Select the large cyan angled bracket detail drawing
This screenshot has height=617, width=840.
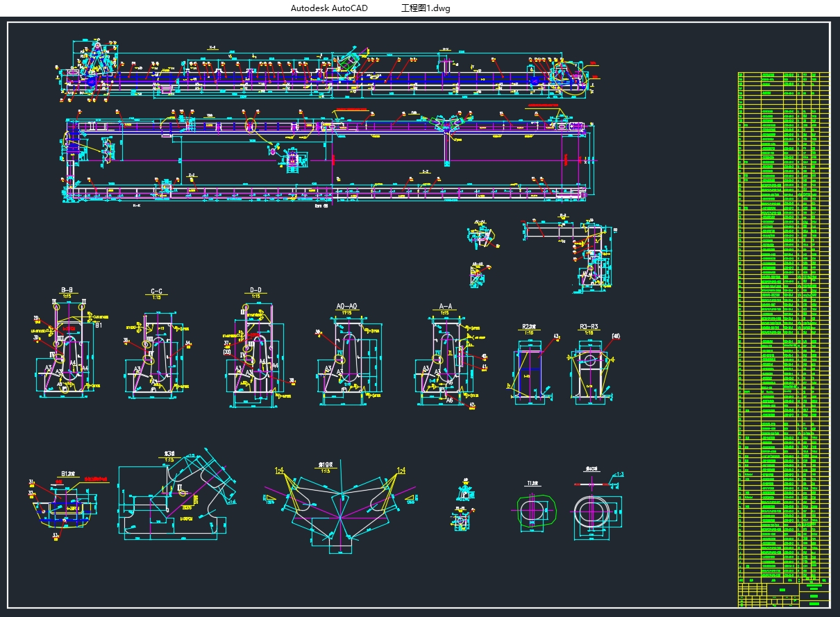pos(177,496)
